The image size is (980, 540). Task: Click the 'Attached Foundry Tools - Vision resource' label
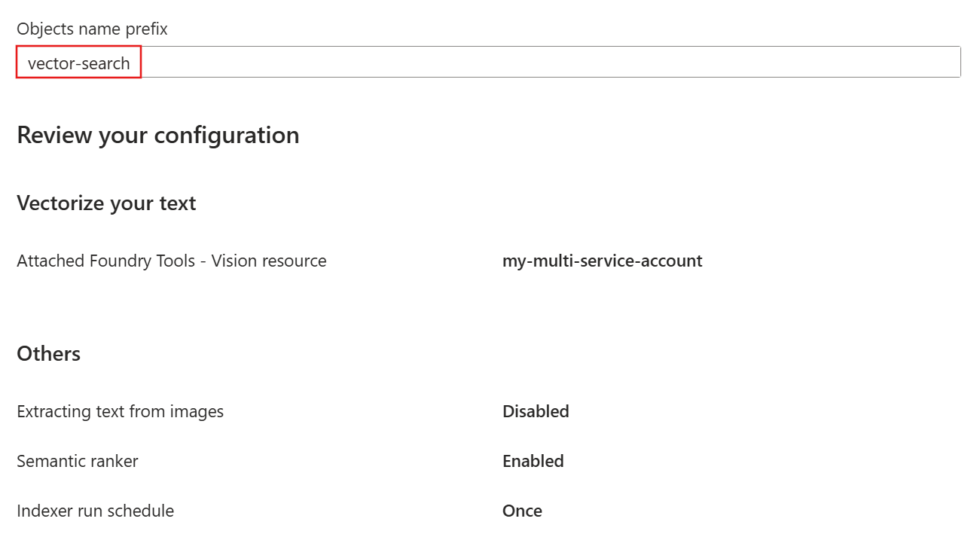click(171, 261)
